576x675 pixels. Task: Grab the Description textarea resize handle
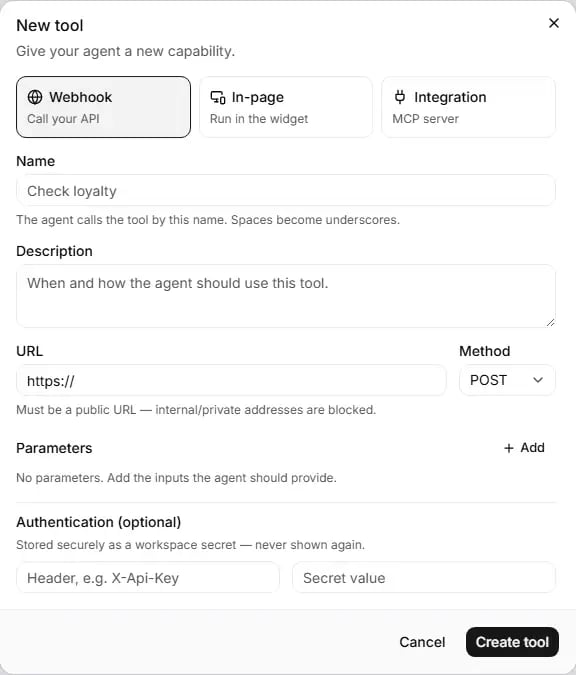tap(551, 322)
